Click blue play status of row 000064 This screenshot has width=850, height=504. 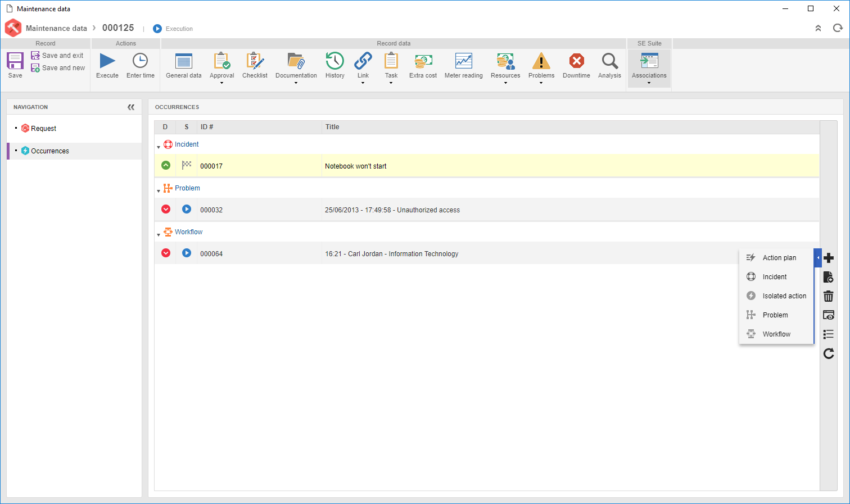(x=187, y=253)
